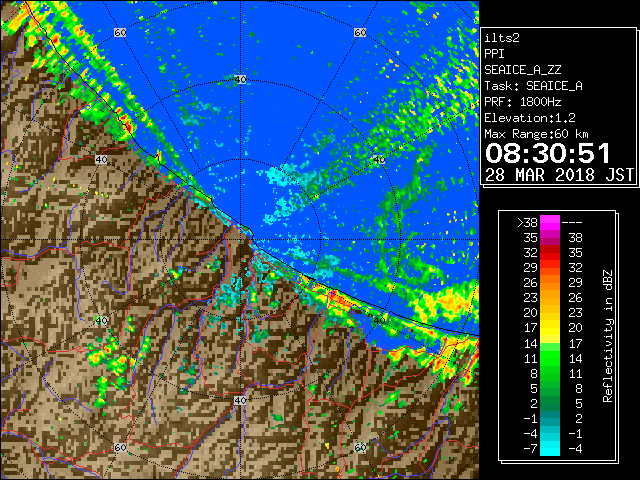This screenshot has height=480, width=640.
Task: Select the 'PPI' scan type text
Action: (494, 54)
